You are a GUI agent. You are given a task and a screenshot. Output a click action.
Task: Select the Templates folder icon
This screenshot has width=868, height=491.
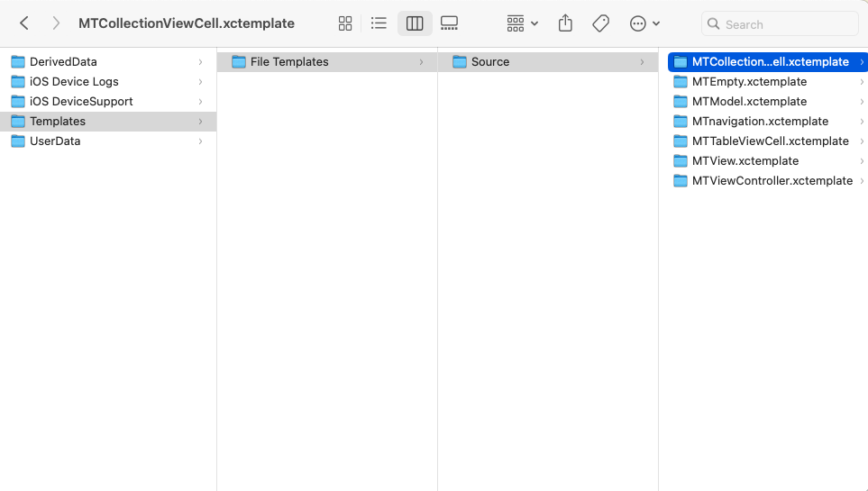click(18, 122)
